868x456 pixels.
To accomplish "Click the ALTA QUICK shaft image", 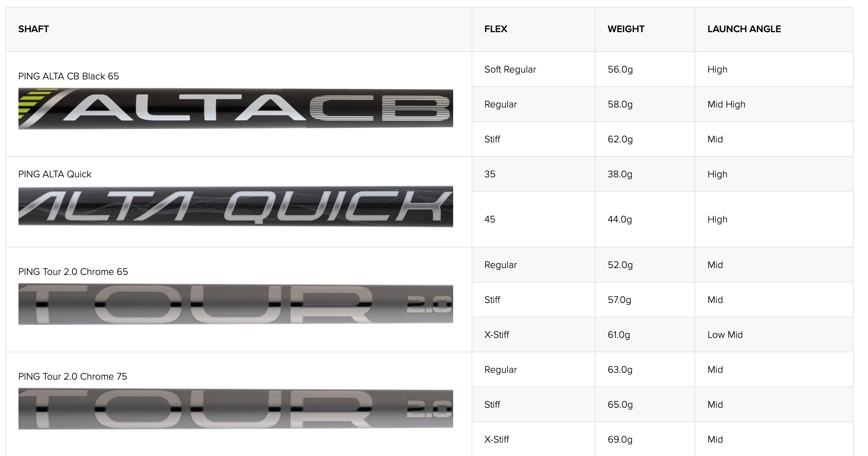I will point(236,206).
